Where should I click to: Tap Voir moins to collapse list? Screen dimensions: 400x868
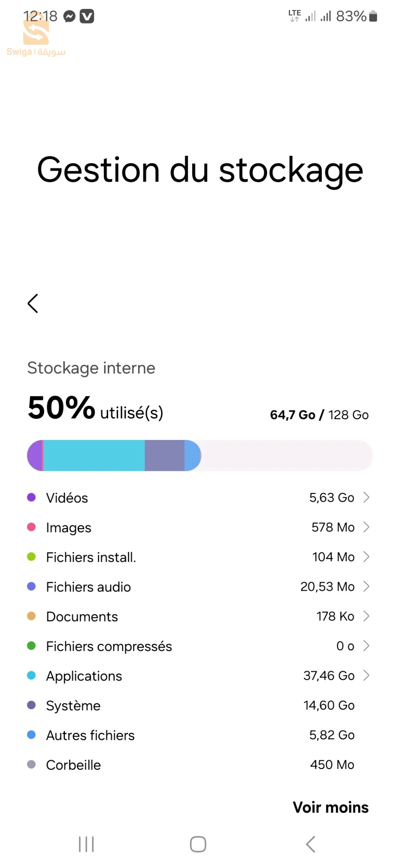pos(331,807)
